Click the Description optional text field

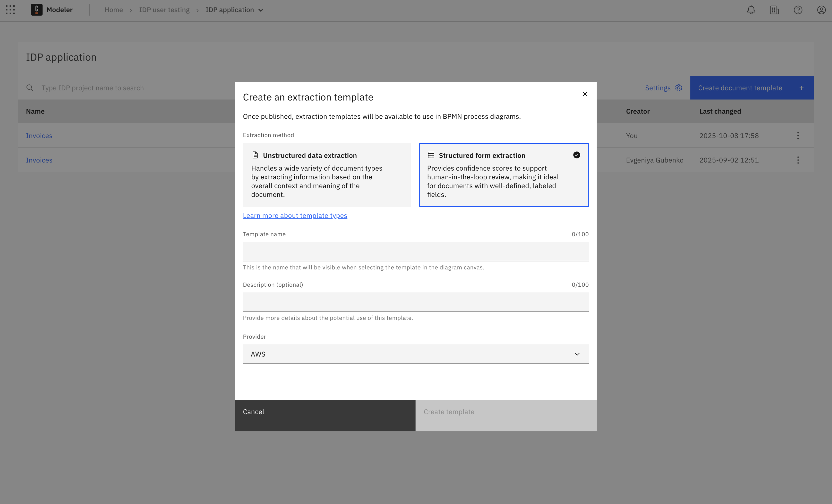415,302
